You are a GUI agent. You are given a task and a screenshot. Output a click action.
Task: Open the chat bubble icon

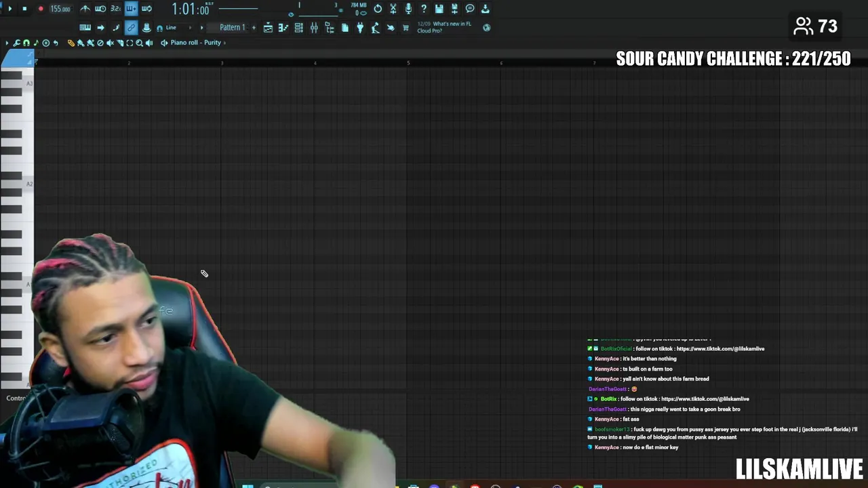click(470, 9)
